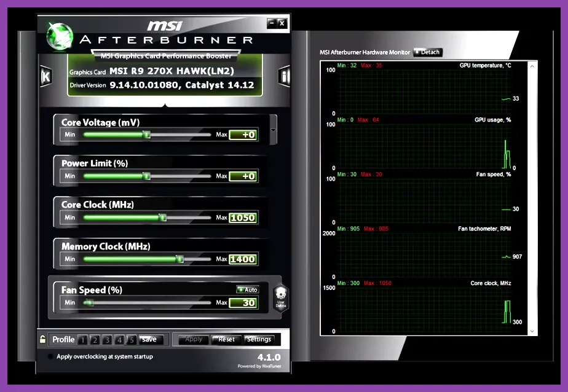Screen dimensions: 568x392
Task: Click the Apply button
Action: (x=194, y=340)
